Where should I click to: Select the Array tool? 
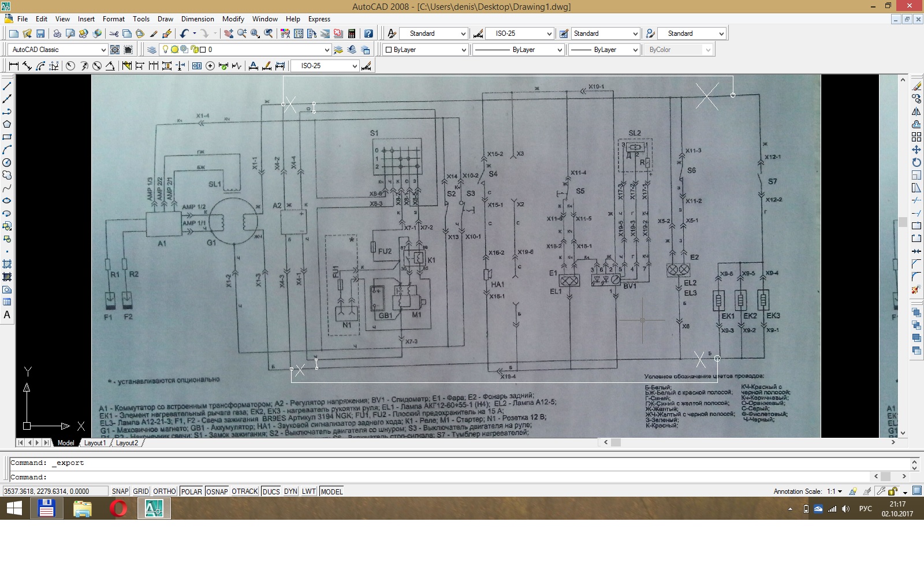pos(916,137)
